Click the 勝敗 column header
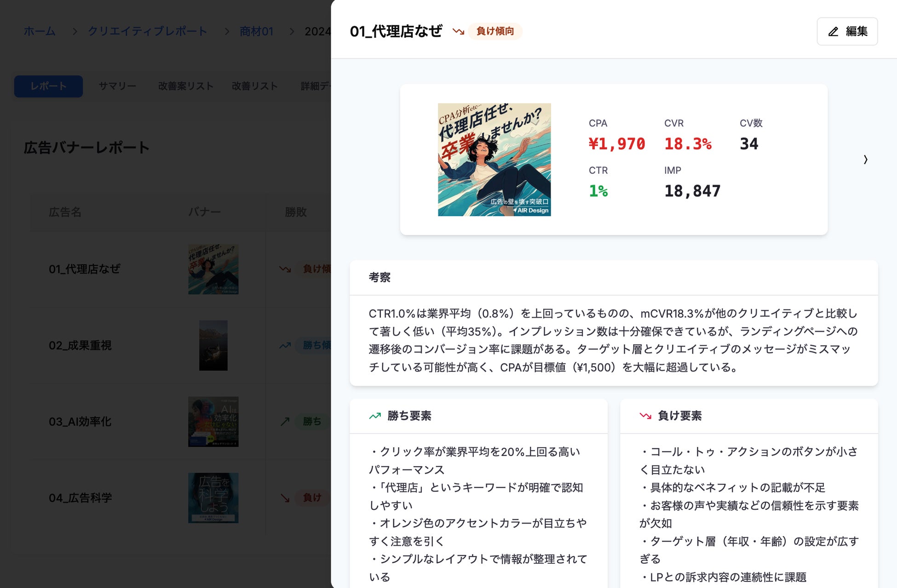897x588 pixels. [x=296, y=212]
